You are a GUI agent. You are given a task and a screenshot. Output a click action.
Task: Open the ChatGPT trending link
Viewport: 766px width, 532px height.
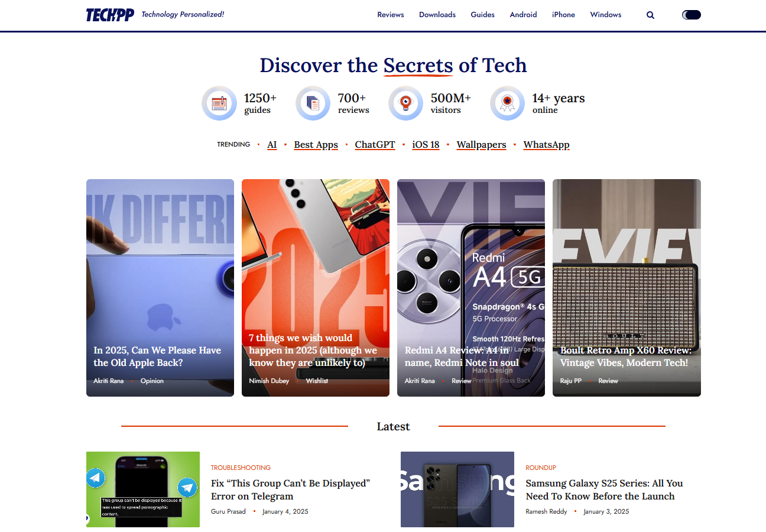[x=375, y=145]
